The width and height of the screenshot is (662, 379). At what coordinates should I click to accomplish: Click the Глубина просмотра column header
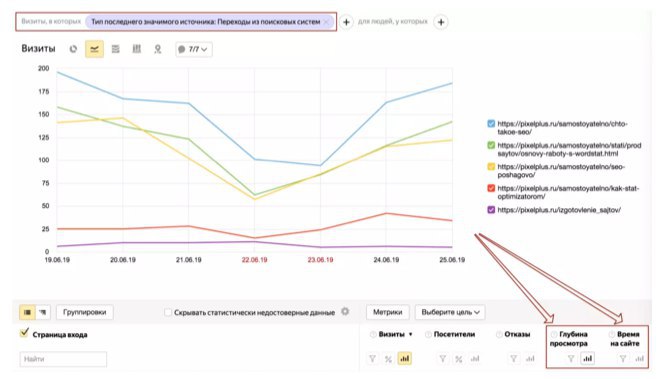point(569,339)
